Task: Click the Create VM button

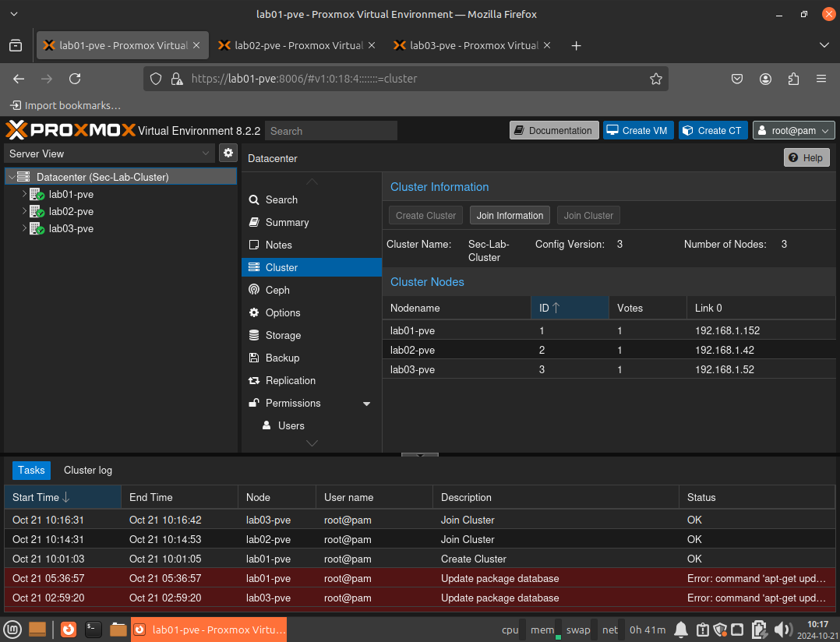Action: tap(638, 131)
